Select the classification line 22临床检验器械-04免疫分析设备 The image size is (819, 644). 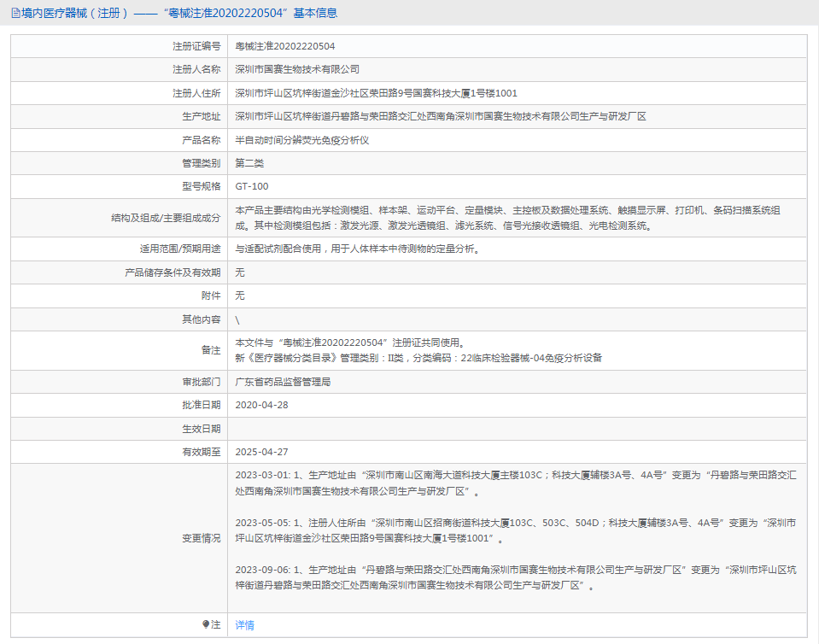click(418, 359)
